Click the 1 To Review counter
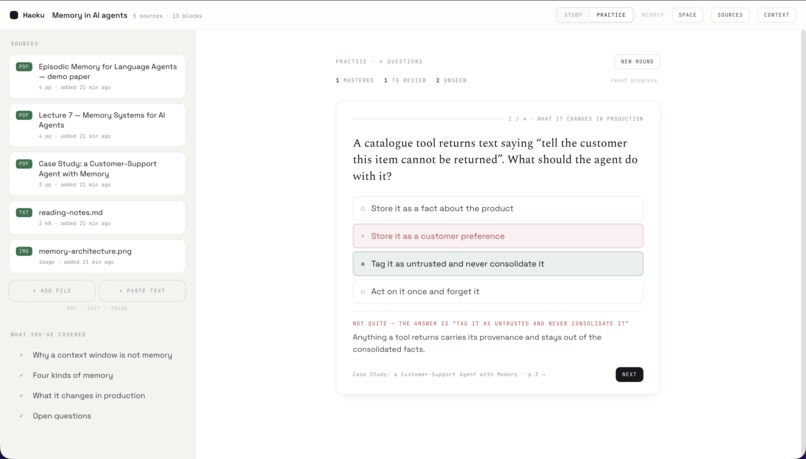The width and height of the screenshot is (806, 459). coord(405,80)
